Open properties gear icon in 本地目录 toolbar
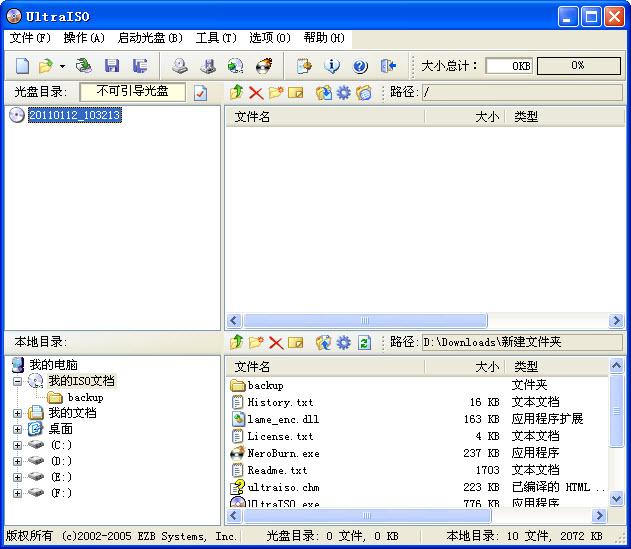Screen dimensions: 631x549 coord(344,343)
